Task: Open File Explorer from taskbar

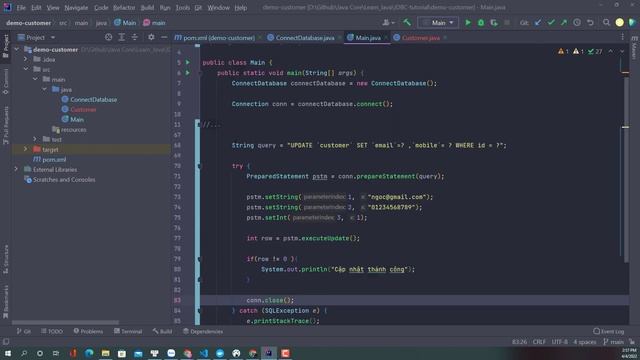Action: tap(105, 353)
